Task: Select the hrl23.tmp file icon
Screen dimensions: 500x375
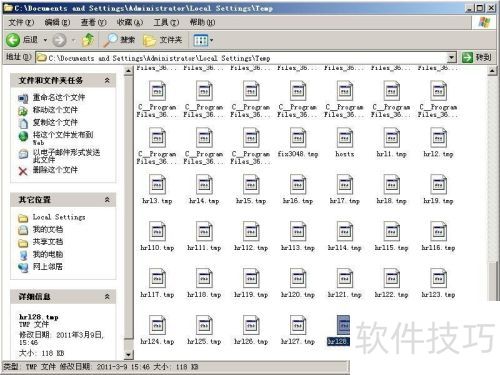Action: click(438, 278)
